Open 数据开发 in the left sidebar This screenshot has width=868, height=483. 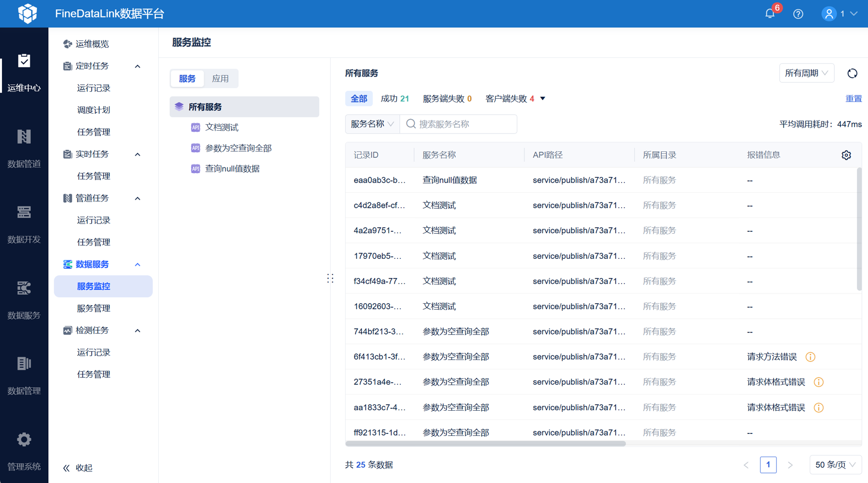tap(24, 225)
